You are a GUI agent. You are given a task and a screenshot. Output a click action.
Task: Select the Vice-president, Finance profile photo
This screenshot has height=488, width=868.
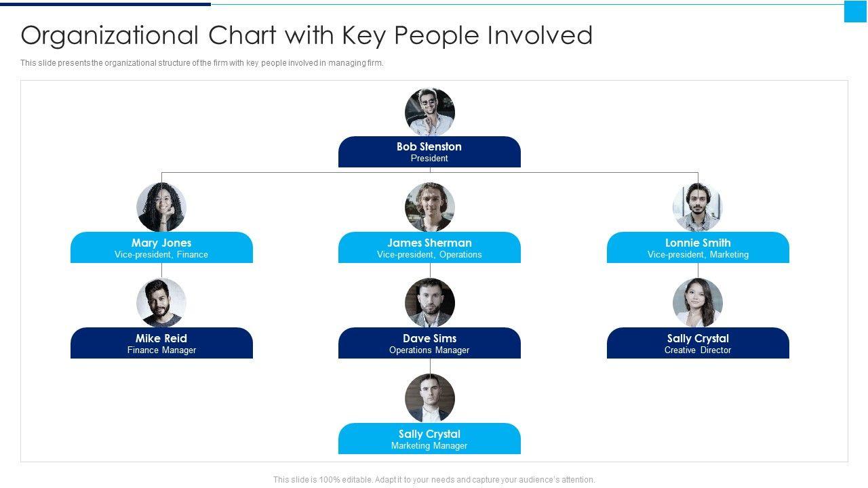161,207
